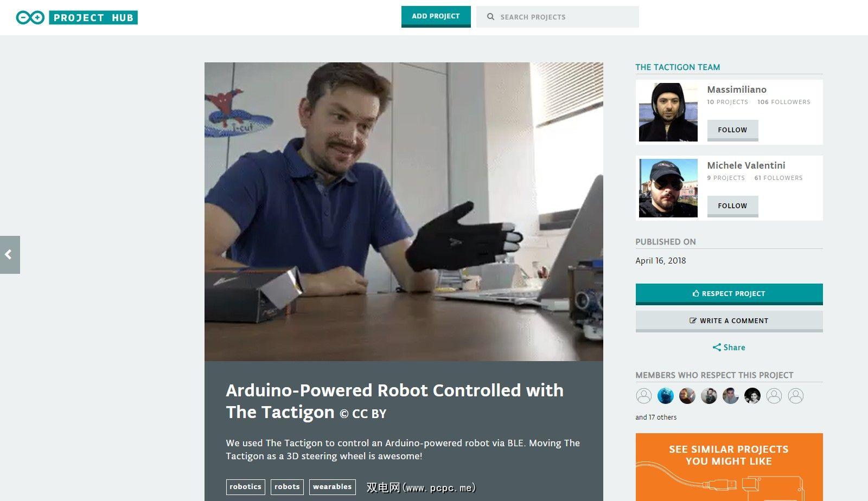Click the Respect Project button
This screenshot has width=868, height=501.
(x=729, y=294)
